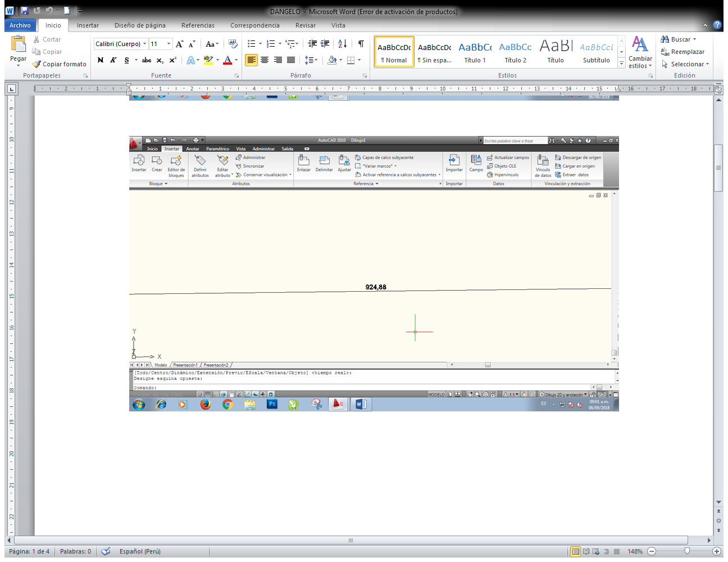Clear formatting with the eraser icon

pos(233,44)
